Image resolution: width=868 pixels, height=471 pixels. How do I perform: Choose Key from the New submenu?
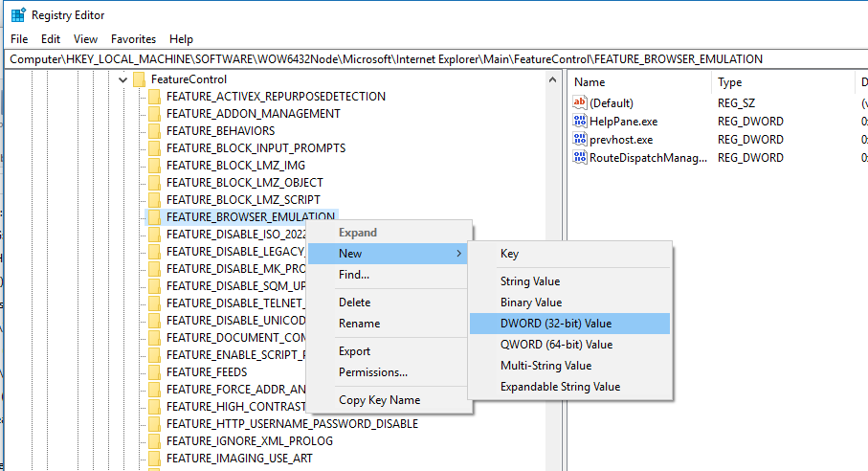point(569,254)
